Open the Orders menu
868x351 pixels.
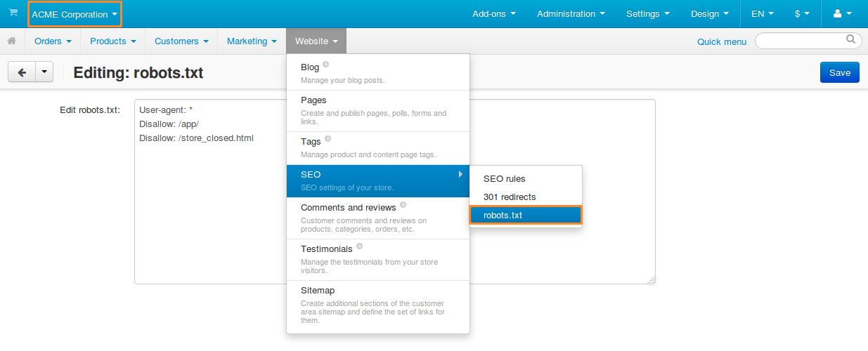(53, 41)
